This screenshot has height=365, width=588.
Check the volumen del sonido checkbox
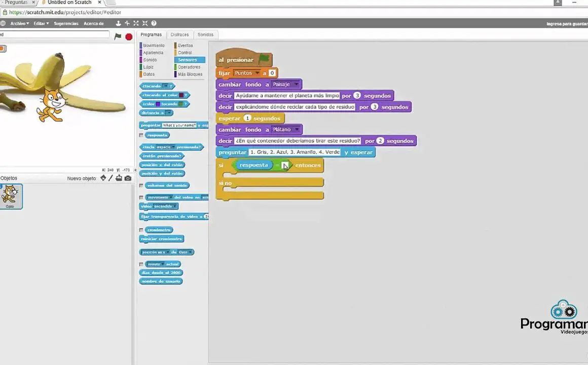(x=141, y=186)
